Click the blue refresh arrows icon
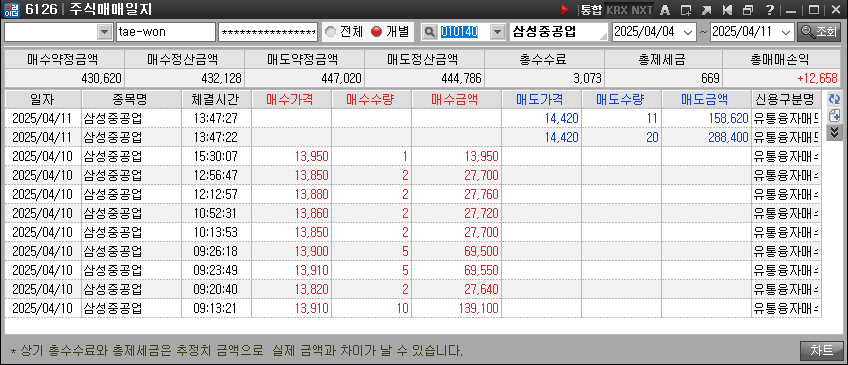Screen dimensions: 848x365 coord(834,99)
